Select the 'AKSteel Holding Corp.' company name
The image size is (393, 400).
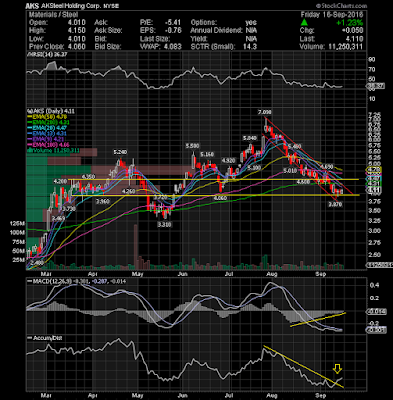tap(70, 6)
